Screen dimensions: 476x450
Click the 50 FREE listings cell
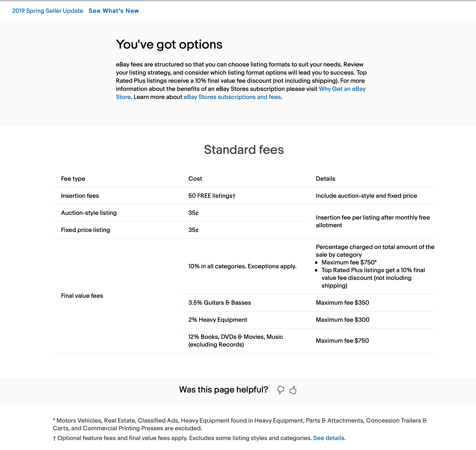pyautogui.click(x=212, y=196)
